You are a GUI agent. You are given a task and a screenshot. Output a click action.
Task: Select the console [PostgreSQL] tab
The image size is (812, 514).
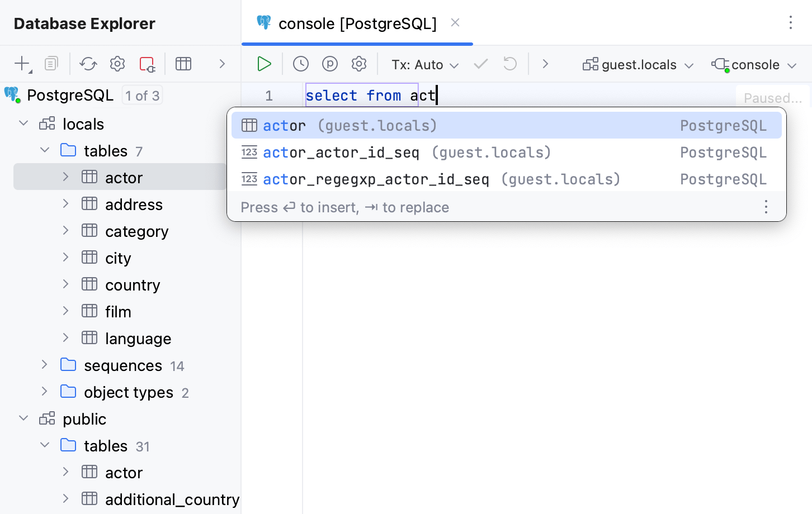tap(357, 23)
